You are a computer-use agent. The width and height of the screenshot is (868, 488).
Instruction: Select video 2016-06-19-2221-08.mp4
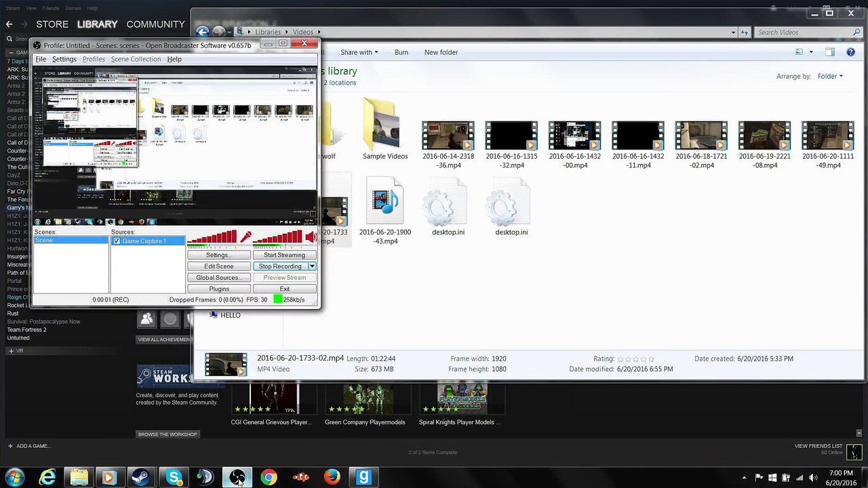pos(764,145)
